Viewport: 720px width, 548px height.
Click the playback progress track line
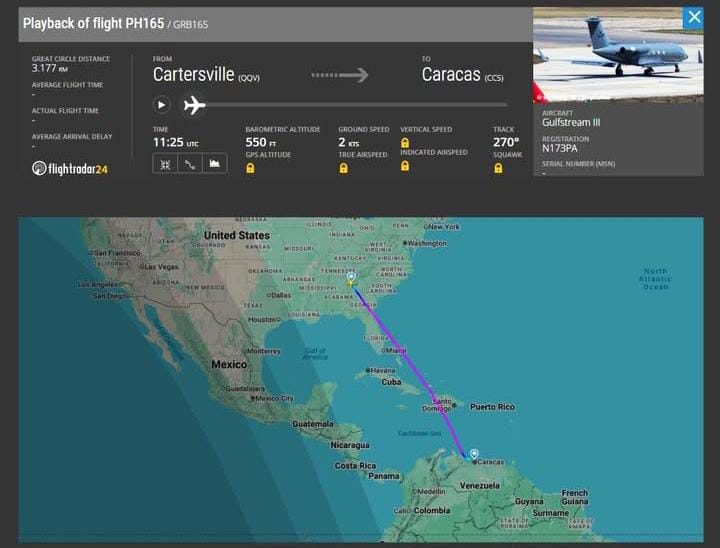(356, 105)
